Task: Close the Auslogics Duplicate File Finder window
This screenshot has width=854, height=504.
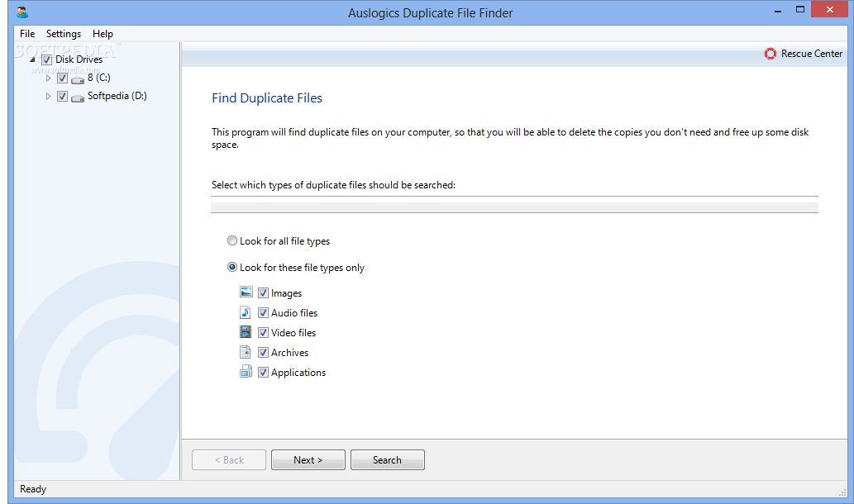Action: 829,10
